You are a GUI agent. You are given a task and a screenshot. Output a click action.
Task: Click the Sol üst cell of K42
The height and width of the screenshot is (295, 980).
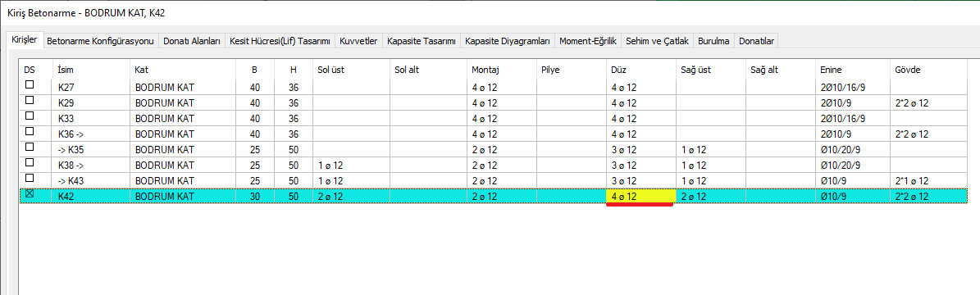tap(351, 196)
